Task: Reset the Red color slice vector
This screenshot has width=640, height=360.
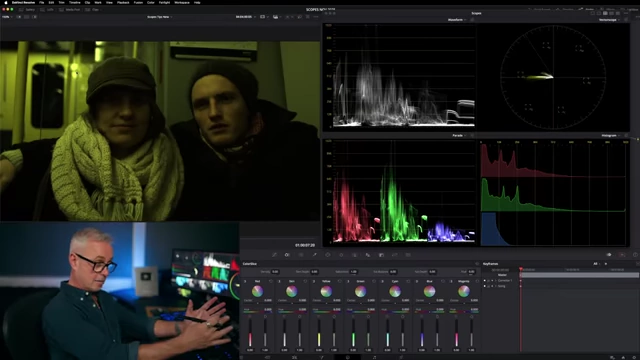Action: coord(271,281)
